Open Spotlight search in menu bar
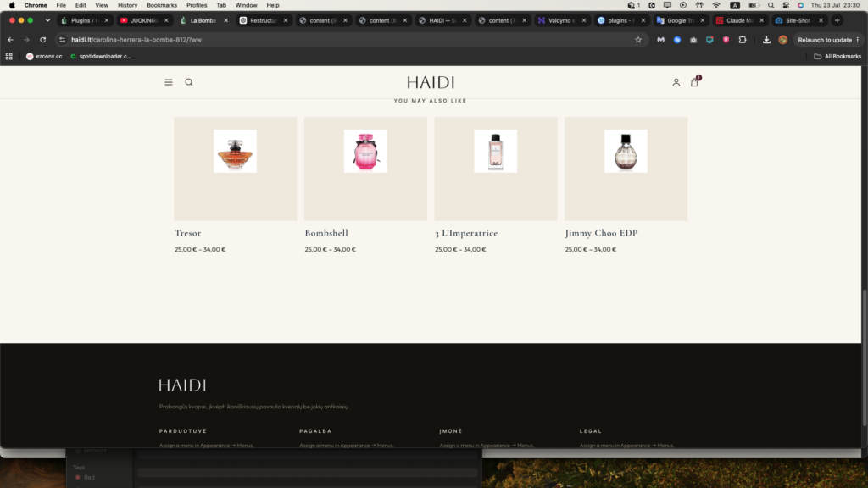868x488 pixels. pos(771,5)
